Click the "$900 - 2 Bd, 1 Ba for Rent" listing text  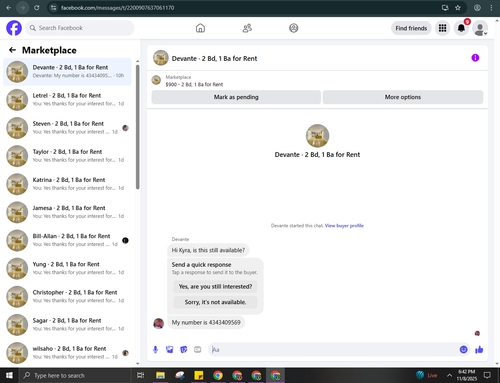coord(194,85)
